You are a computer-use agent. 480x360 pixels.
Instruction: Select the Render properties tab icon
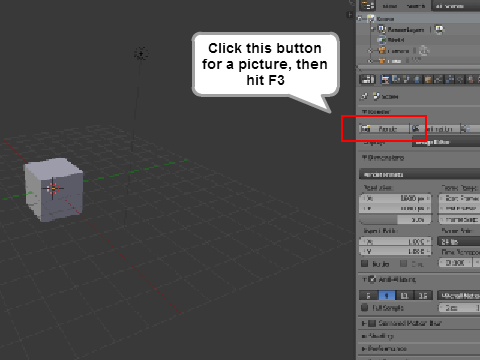click(385, 79)
